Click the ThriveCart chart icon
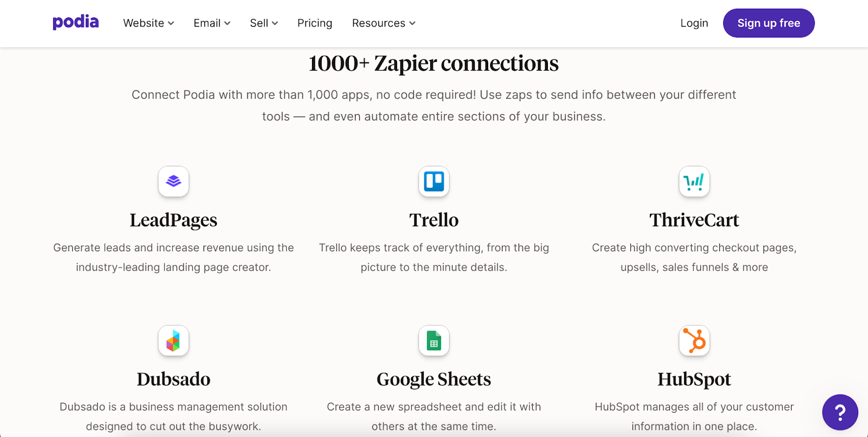 (694, 182)
